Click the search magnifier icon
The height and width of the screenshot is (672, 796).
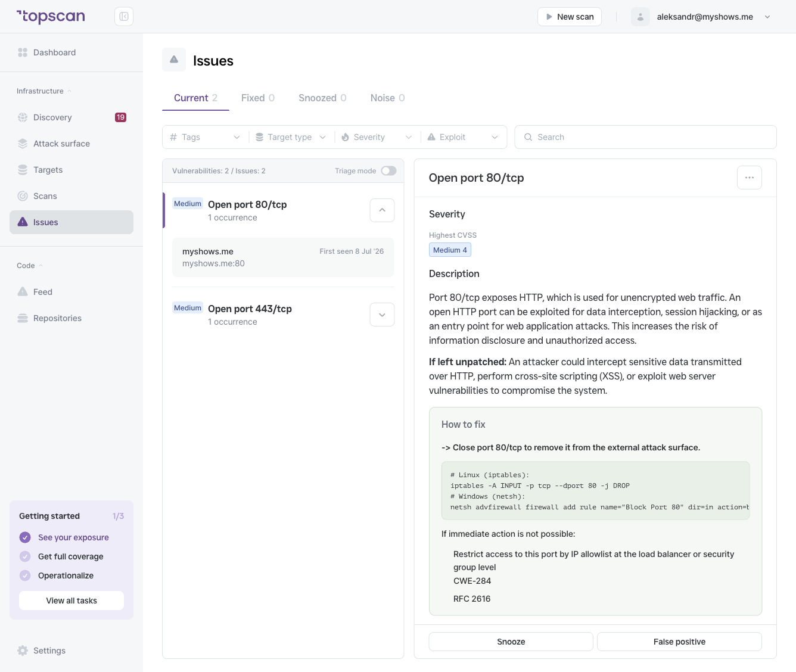click(528, 137)
